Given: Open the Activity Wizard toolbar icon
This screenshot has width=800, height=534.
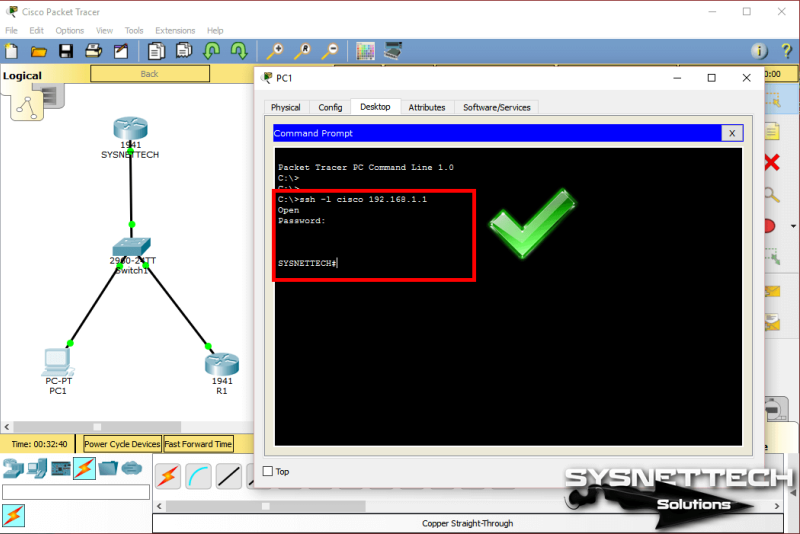Looking at the screenshot, I should [121, 51].
